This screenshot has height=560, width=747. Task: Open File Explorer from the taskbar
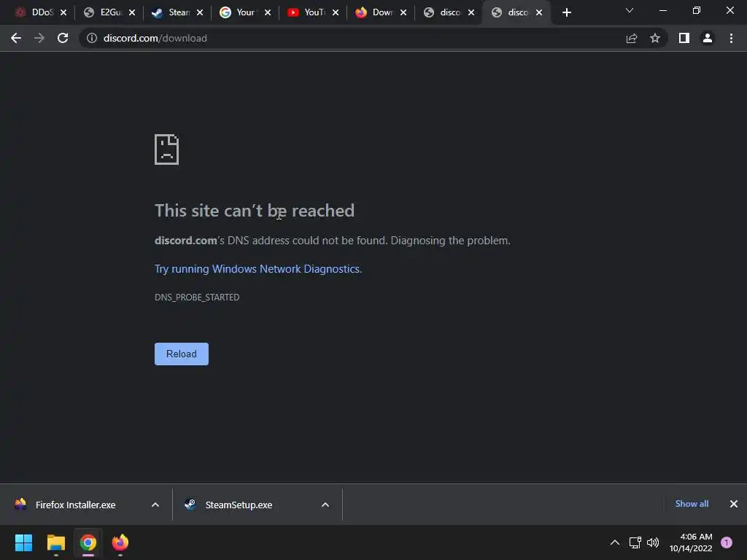click(x=55, y=542)
